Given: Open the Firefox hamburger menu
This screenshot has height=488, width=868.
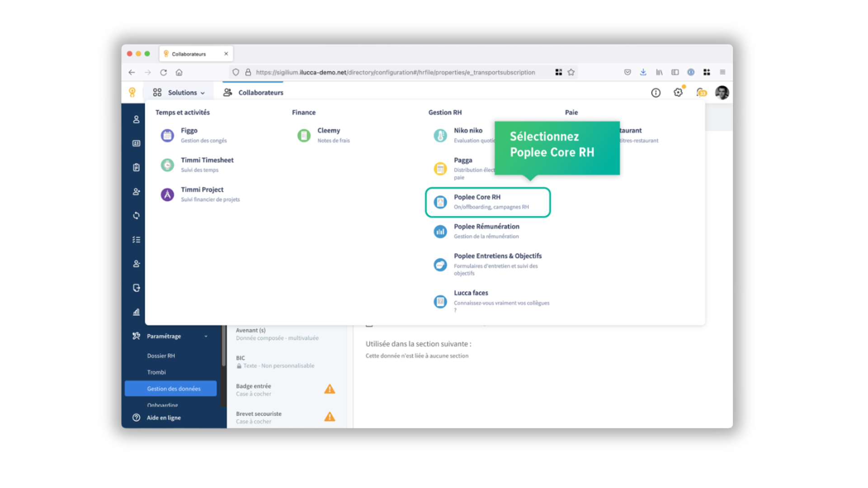Looking at the screenshot, I should [722, 72].
